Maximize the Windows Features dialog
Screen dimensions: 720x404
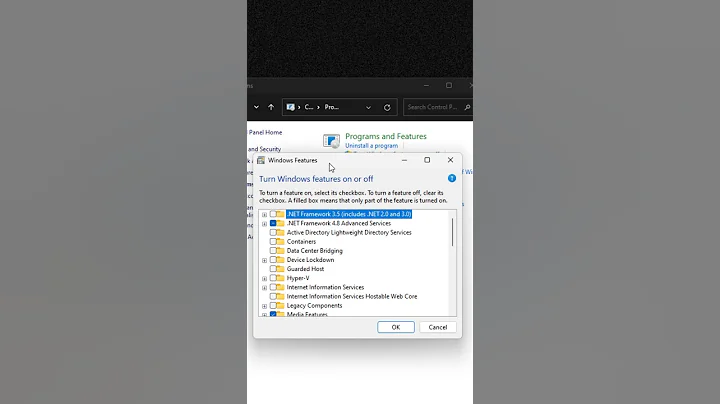[x=427, y=160]
